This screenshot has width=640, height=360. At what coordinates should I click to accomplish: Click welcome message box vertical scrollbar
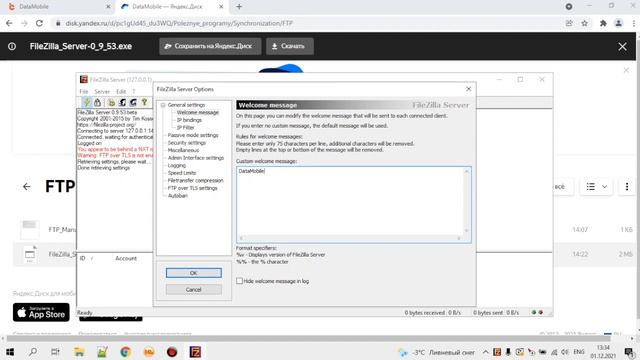click(x=467, y=201)
